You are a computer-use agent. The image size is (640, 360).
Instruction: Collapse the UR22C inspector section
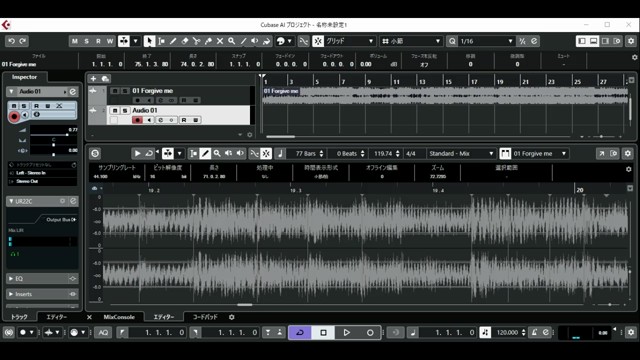click(x=11, y=201)
